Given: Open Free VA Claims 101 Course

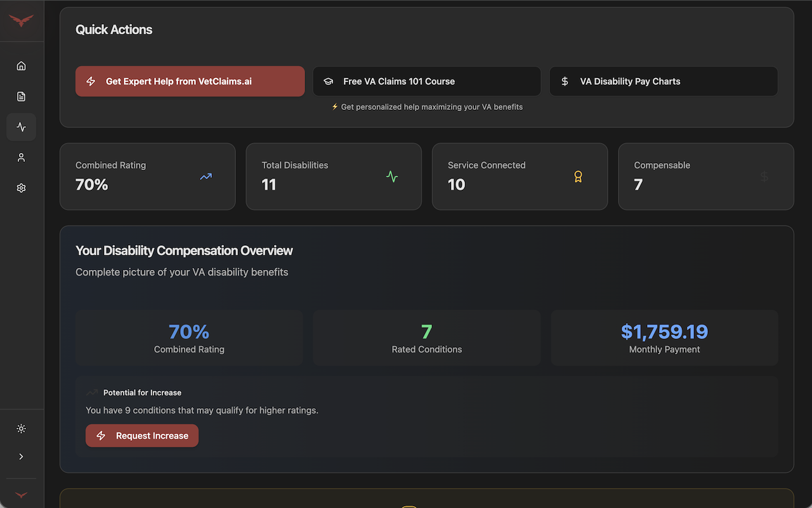Looking at the screenshot, I should pyautogui.click(x=426, y=81).
